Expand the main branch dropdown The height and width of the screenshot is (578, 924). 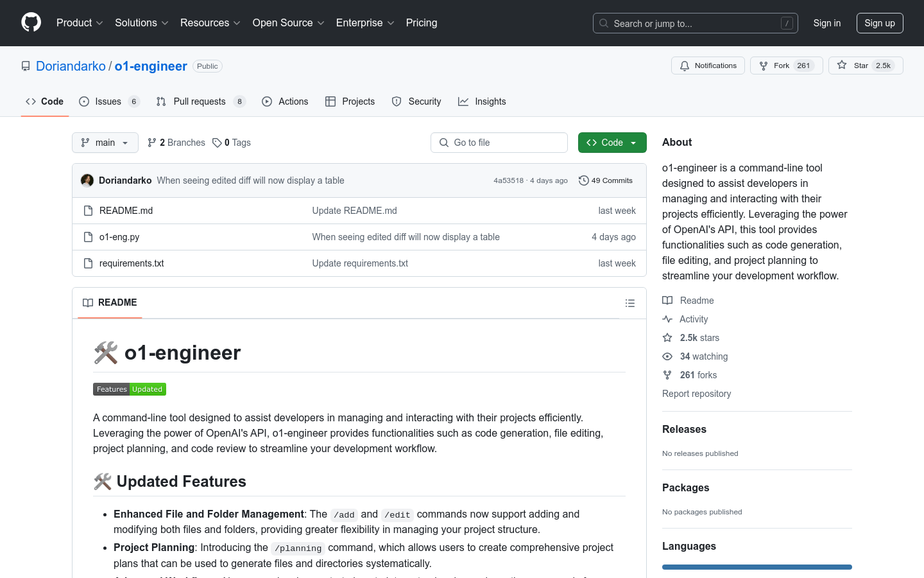105,143
